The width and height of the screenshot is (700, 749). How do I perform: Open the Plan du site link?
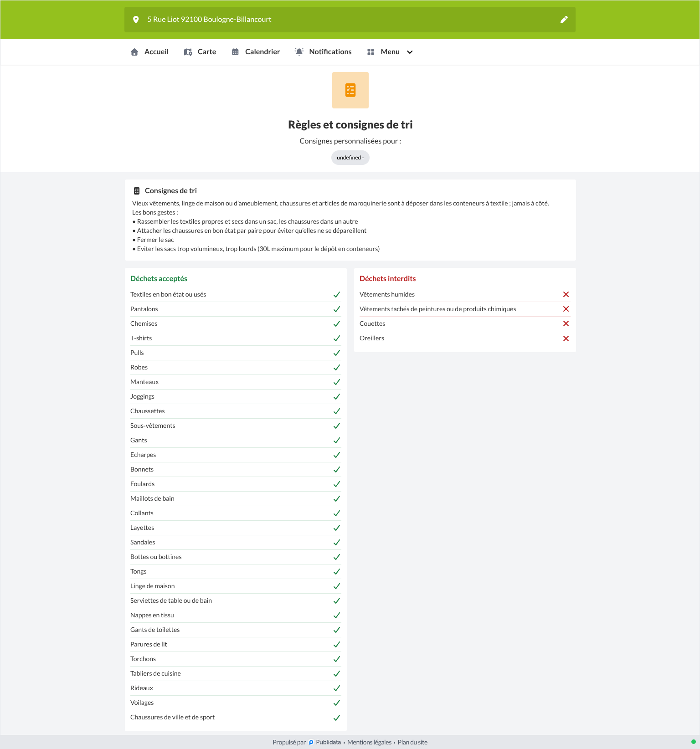(412, 742)
